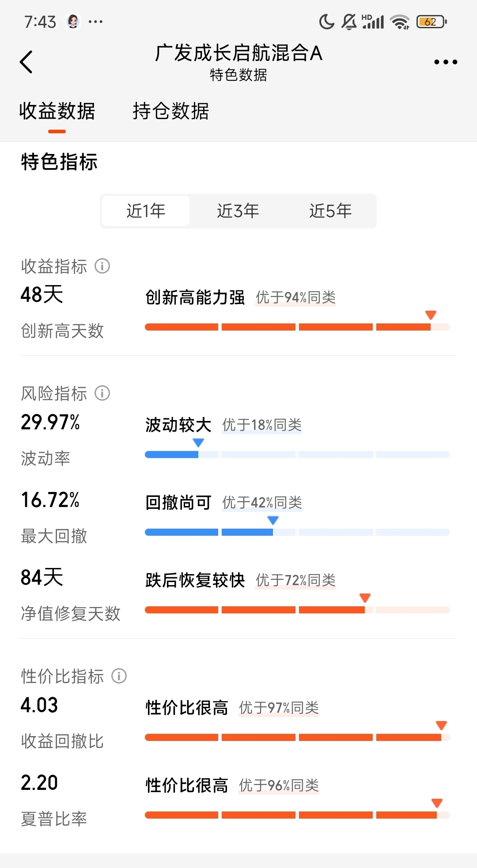Select the 收益数据 tab
477x868 pixels.
click(57, 111)
